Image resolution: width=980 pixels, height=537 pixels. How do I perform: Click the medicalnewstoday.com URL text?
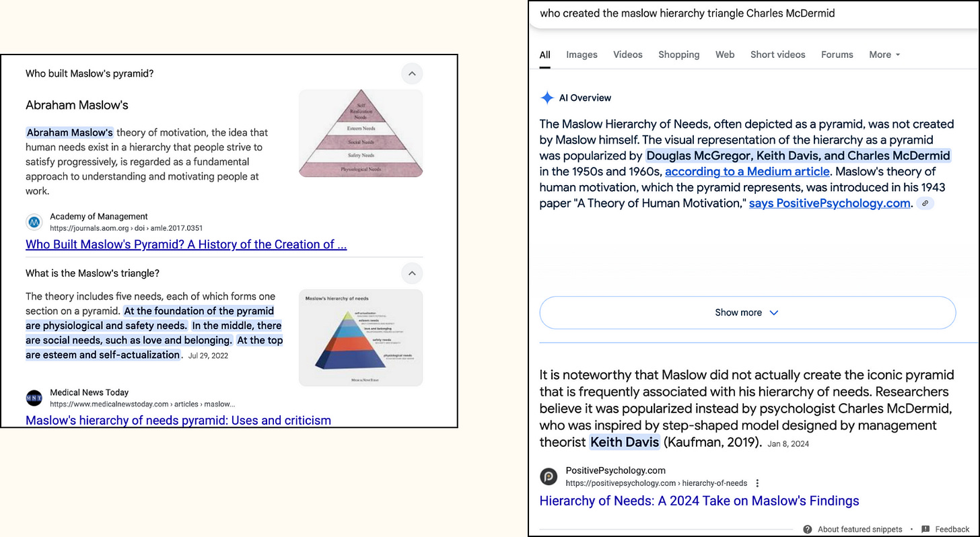point(142,404)
